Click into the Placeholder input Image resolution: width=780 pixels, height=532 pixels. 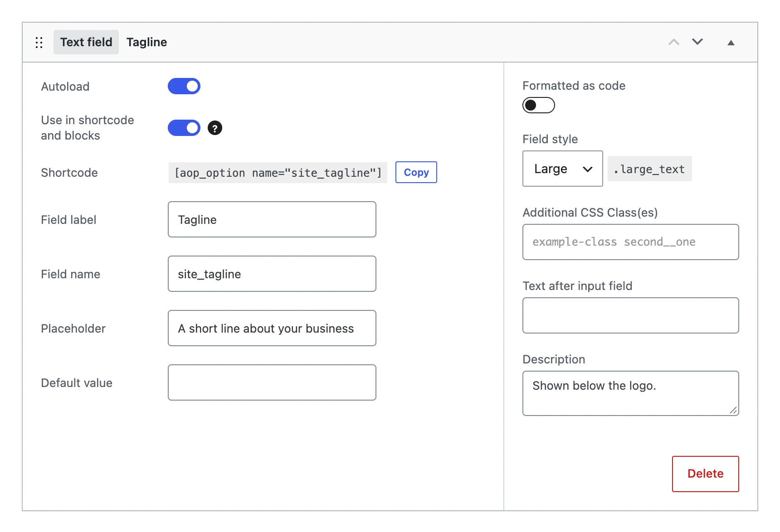(x=272, y=328)
